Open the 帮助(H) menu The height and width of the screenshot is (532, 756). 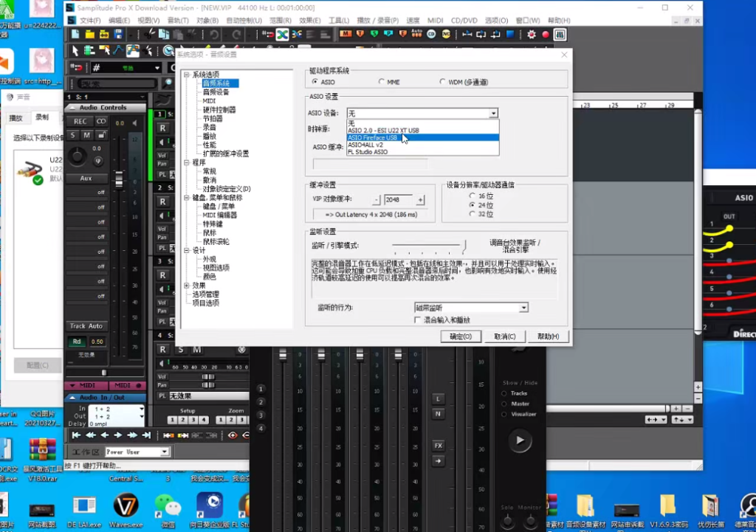point(560,20)
